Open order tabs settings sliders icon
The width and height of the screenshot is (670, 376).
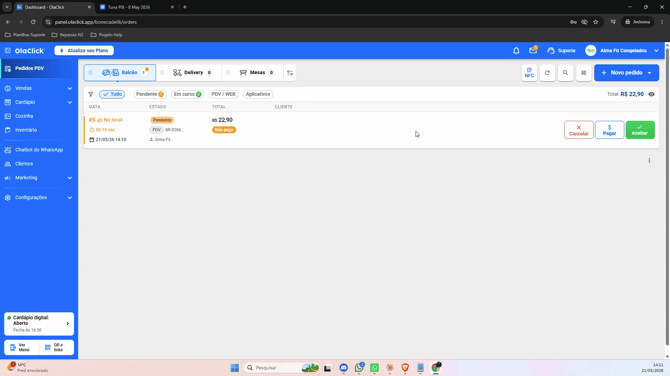pos(290,73)
